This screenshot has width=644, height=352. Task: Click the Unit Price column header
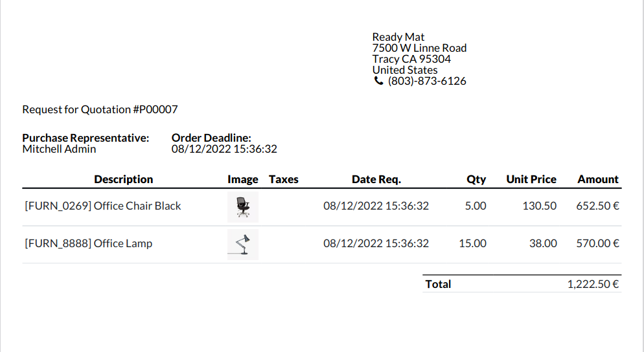(x=531, y=179)
